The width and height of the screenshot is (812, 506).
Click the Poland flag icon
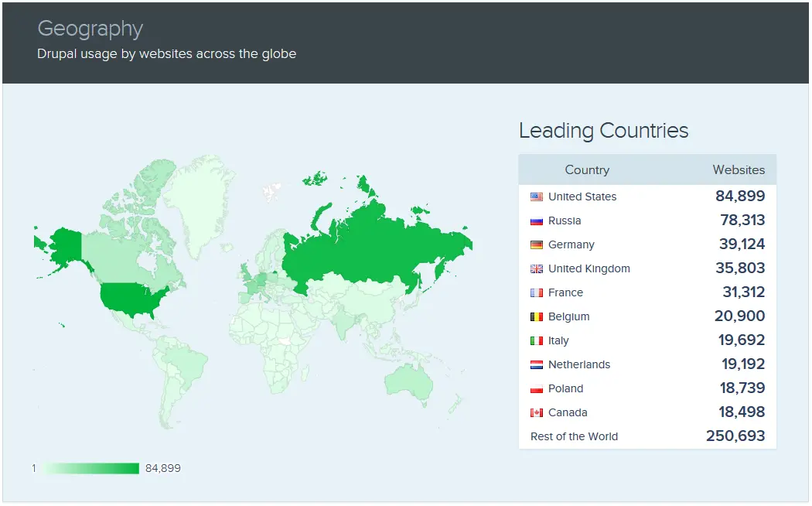click(x=537, y=388)
